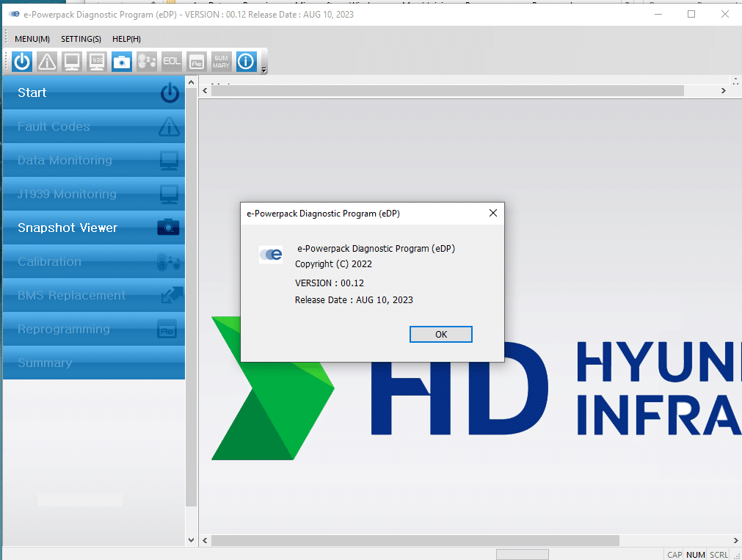
Task: Click the Start power icon in toolbar
Action: point(22,62)
